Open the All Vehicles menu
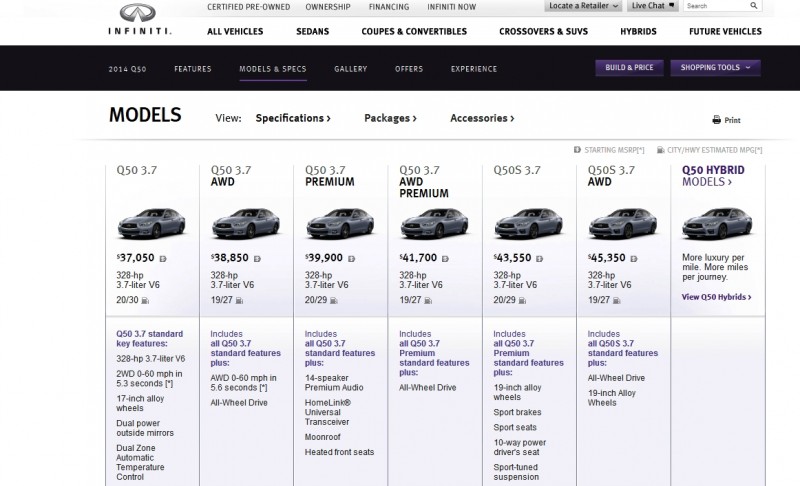Viewport: 800px width, 486px height. [x=235, y=32]
